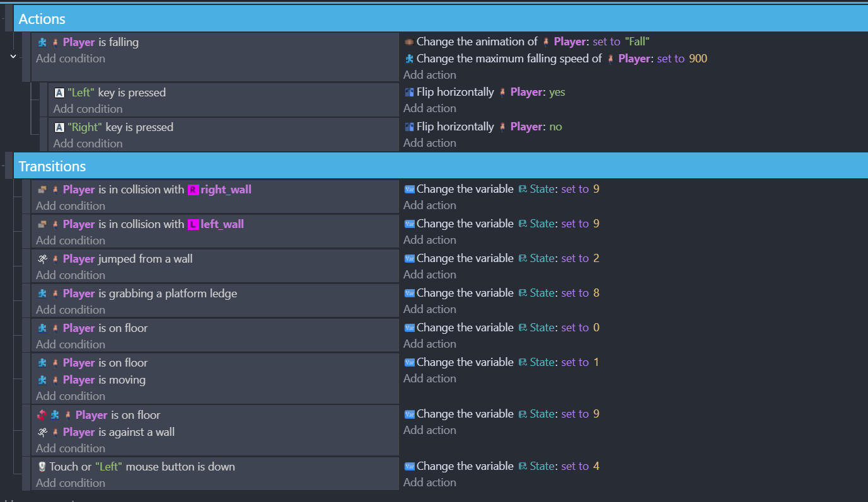Click Add action under maximum falling speed action
This screenshot has width=868, height=502.
[429, 75]
